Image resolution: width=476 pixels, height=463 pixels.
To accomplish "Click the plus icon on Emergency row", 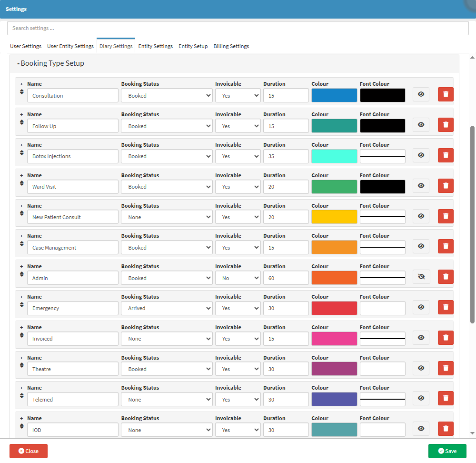I will (x=21, y=297).
